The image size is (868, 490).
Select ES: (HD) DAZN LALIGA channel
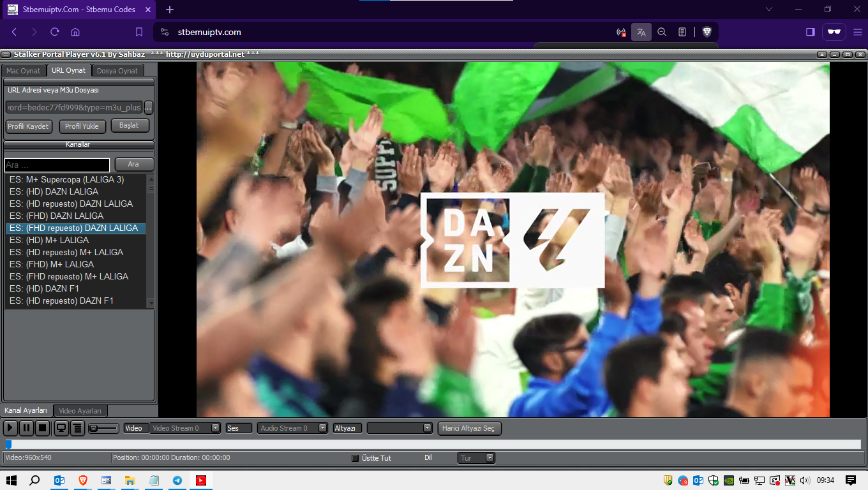(76, 191)
